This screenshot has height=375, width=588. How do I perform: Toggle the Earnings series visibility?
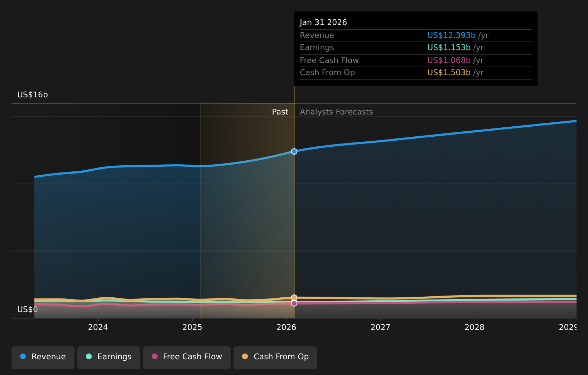tap(109, 356)
